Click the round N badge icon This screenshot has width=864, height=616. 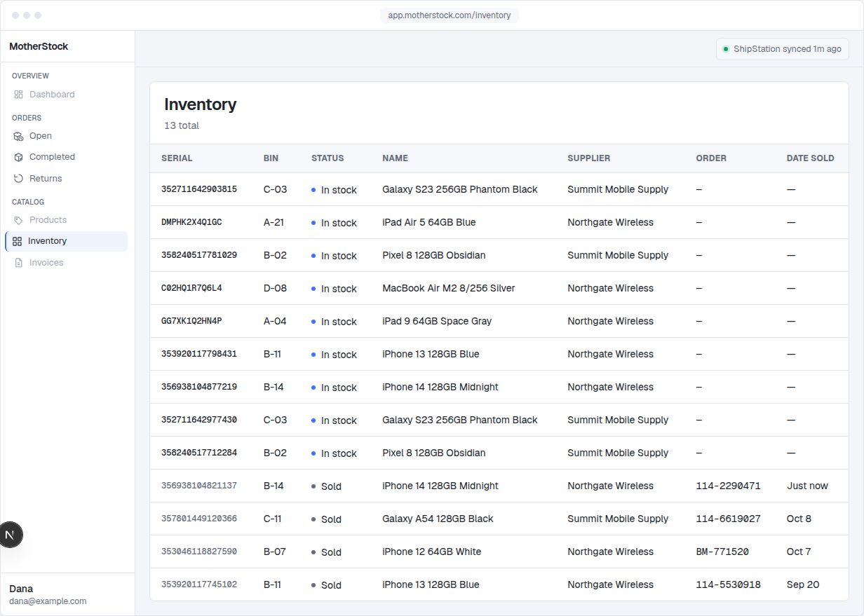tap(10, 535)
